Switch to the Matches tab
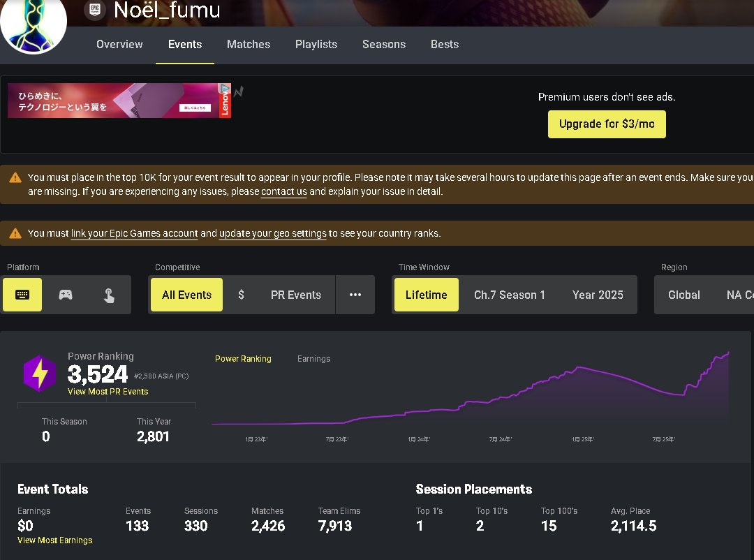Viewport: 754px width, 560px height. [x=248, y=44]
